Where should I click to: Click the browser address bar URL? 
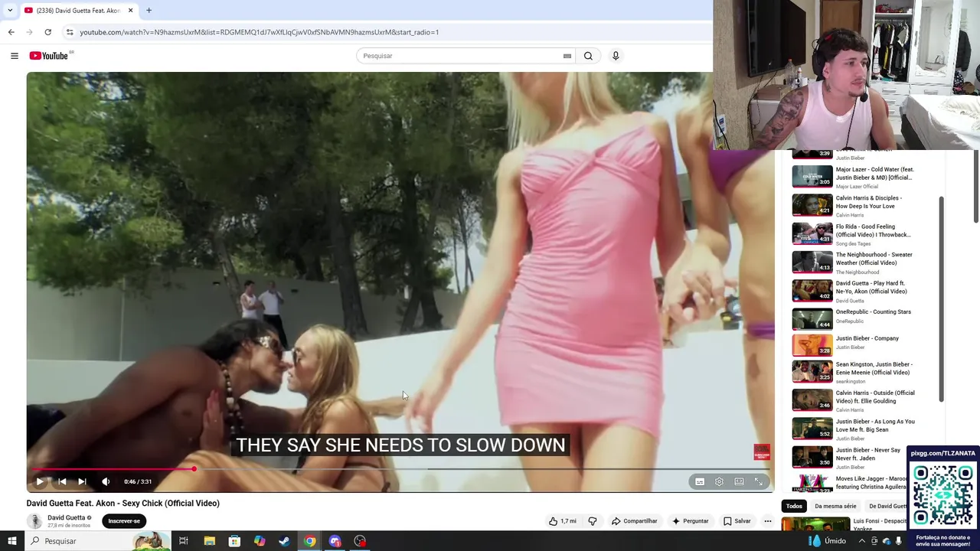click(260, 32)
